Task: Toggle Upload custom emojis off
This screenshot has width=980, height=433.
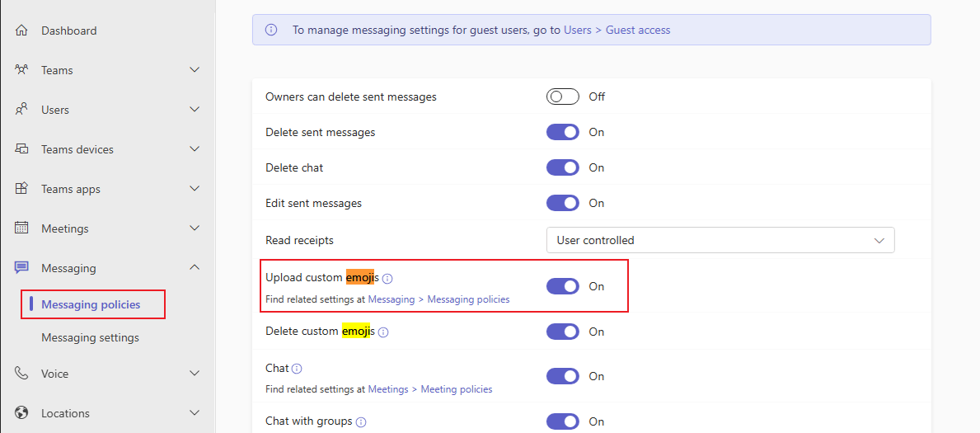Action: pyautogui.click(x=562, y=286)
